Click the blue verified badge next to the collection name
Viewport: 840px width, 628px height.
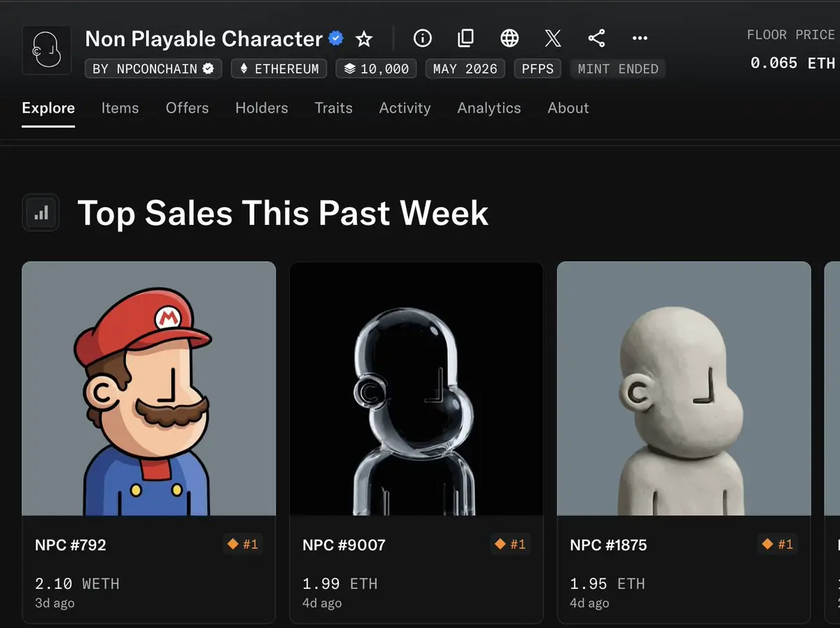[336, 39]
